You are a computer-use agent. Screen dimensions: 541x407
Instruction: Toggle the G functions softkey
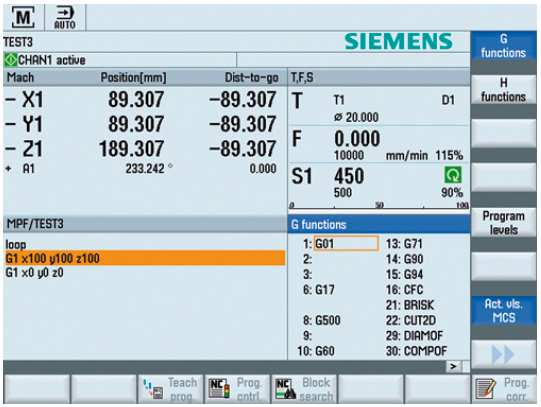pyautogui.click(x=503, y=46)
